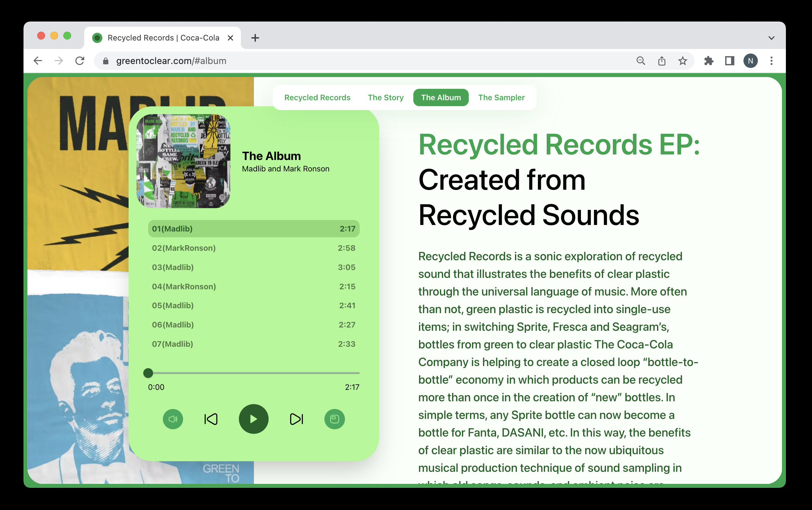Reload the page with the refresh icon
Screen dimensions: 812x510
point(80,61)
